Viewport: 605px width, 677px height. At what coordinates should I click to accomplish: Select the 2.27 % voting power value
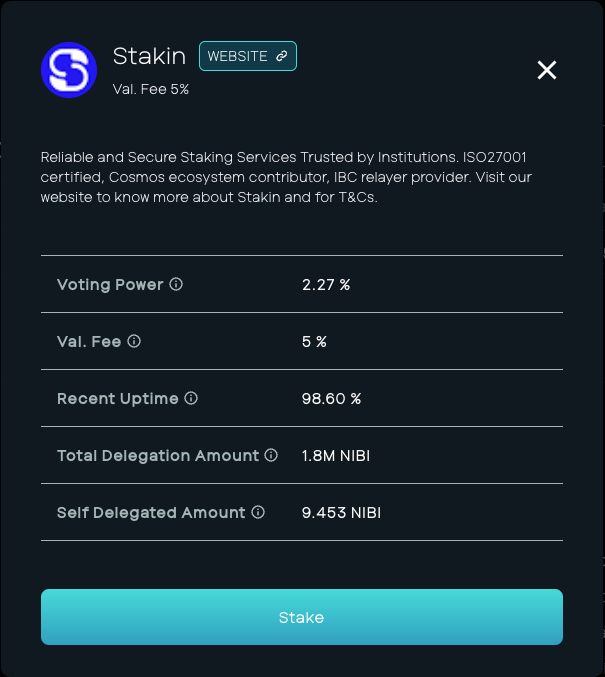tap(326, 285)
